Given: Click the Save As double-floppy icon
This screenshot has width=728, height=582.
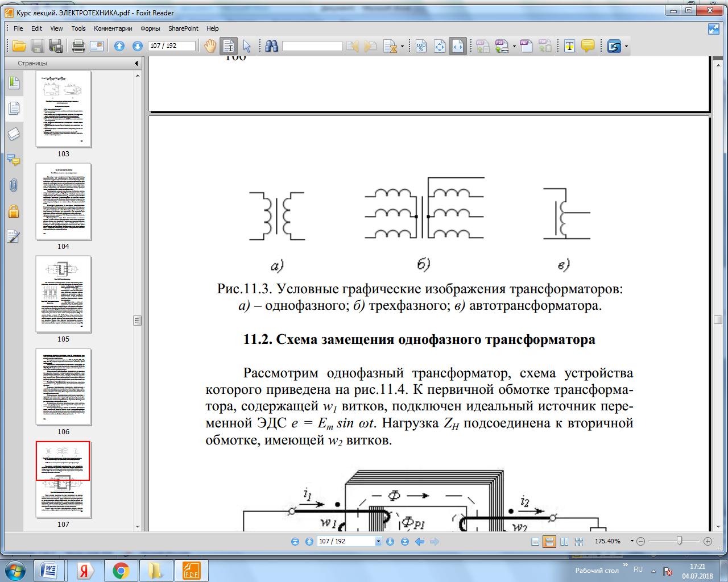Looking at the screenshot, I should tap(56, 46).
